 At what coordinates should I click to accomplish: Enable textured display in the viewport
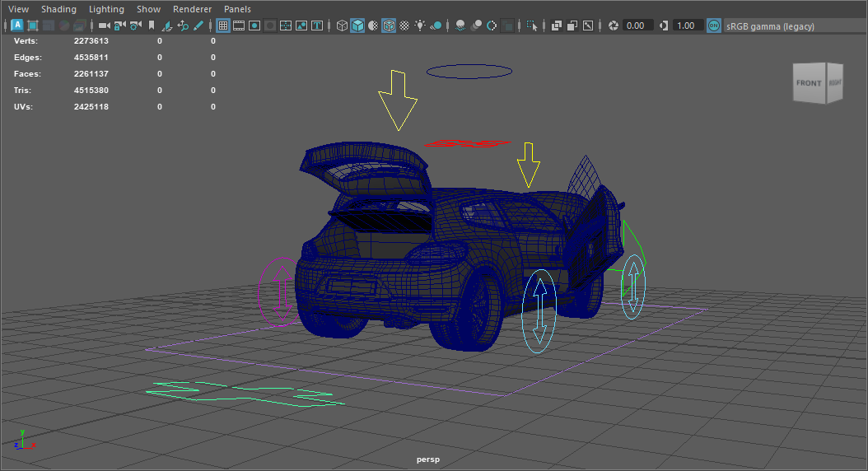tap(404, 26)
